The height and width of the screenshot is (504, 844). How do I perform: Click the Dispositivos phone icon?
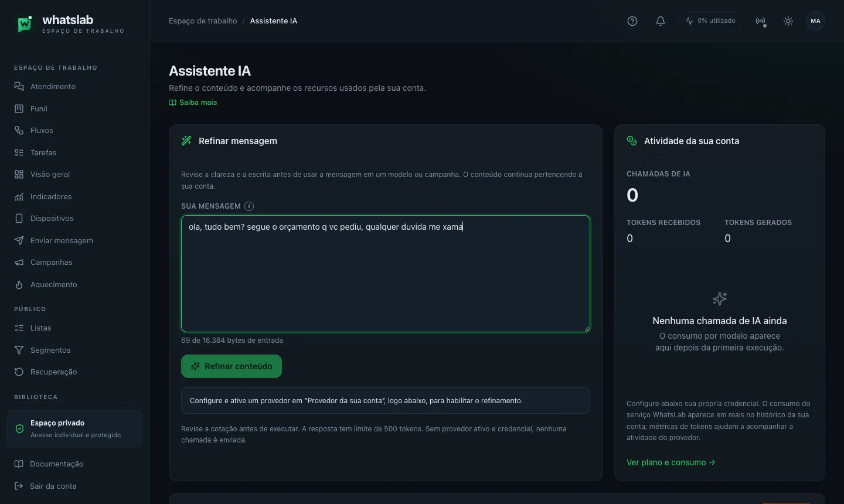point(19,219)
